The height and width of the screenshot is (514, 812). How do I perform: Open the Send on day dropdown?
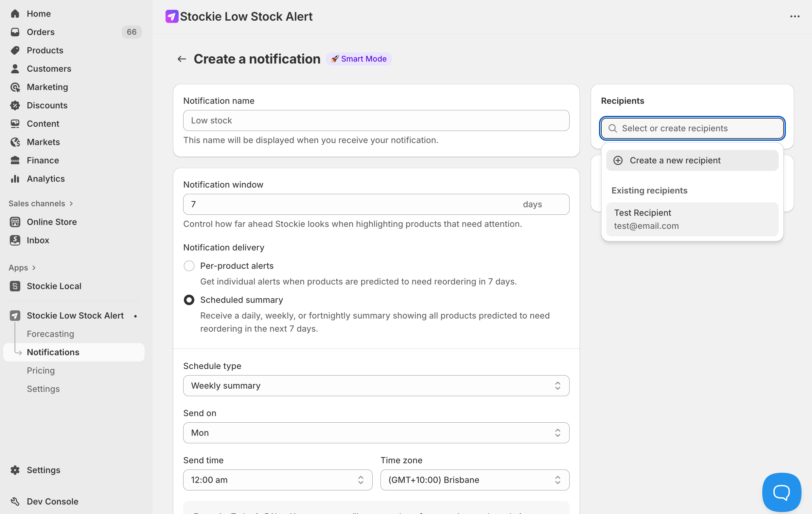[376, 433]
